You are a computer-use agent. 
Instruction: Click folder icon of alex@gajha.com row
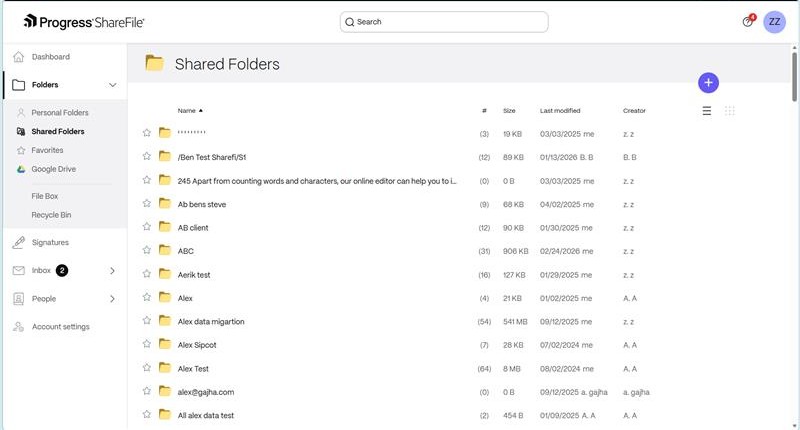[x=165, y=391]
